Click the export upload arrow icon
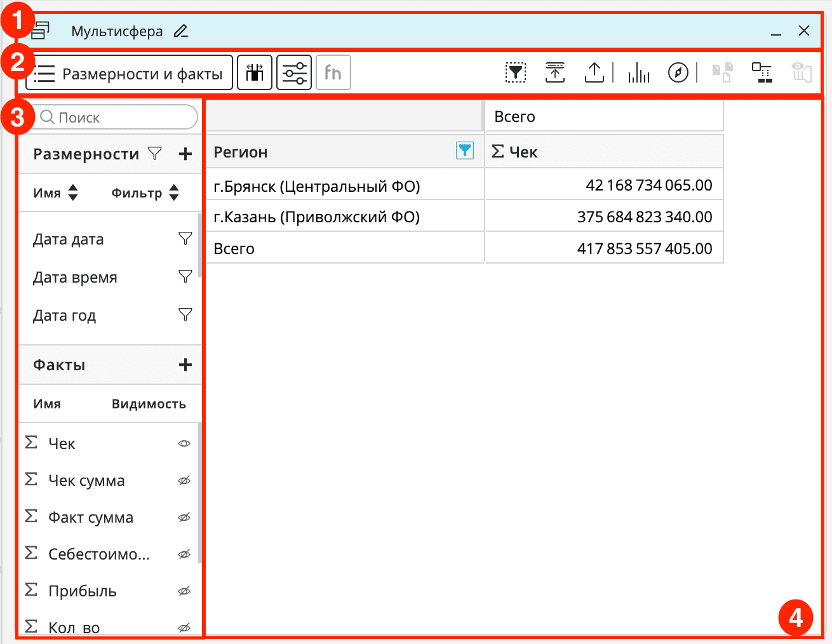 594,73
